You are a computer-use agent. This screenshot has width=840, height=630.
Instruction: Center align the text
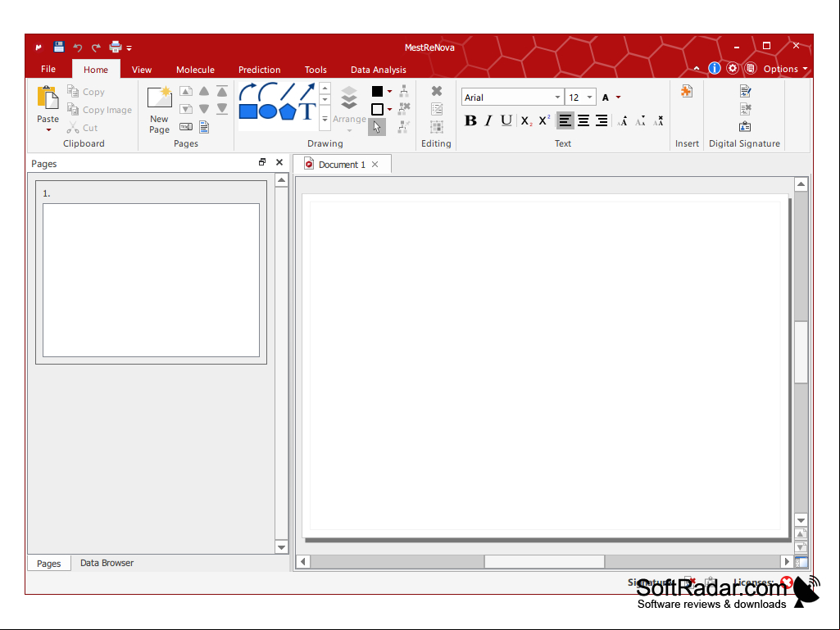coord(583,120)
